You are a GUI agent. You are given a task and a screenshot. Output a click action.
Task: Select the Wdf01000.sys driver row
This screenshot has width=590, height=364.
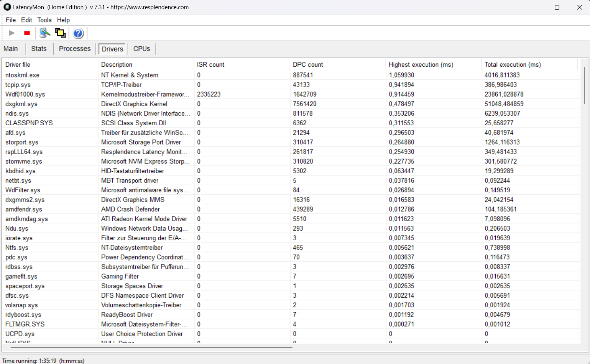point(291,94)
